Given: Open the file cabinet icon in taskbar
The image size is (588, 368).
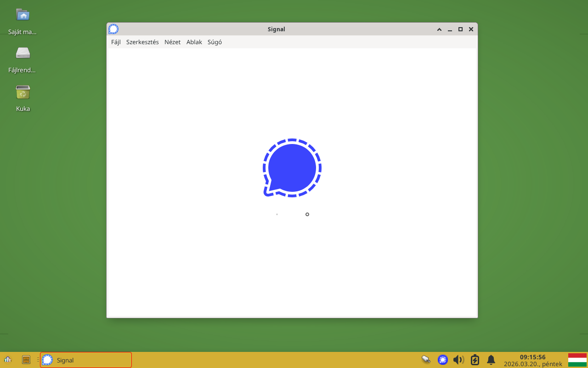Looking at the screenshot, I should point(26,360).
